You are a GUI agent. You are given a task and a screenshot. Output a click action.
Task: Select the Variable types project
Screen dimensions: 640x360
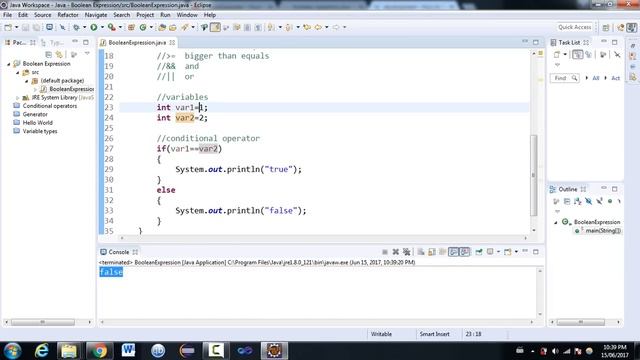click(x=40, y=131)
